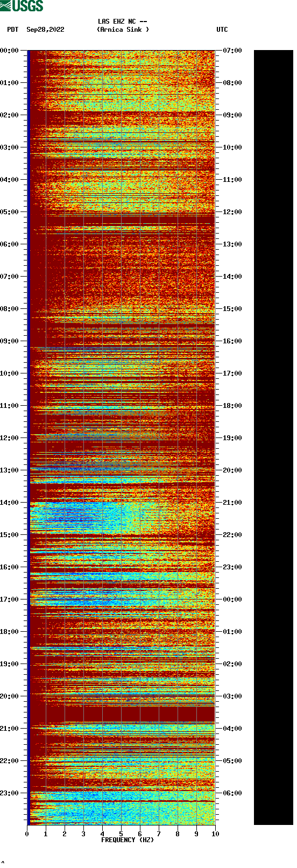This screenshot has width=297, height=868.
Task: Click the 23:00 UTC time label
Action: click(x=232, y=567)
